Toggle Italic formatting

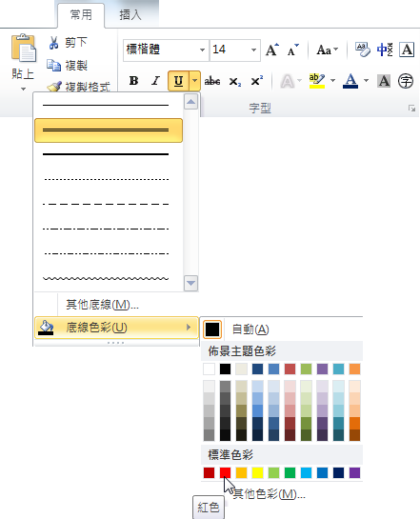pyautogui.click(x=155, y=80)
